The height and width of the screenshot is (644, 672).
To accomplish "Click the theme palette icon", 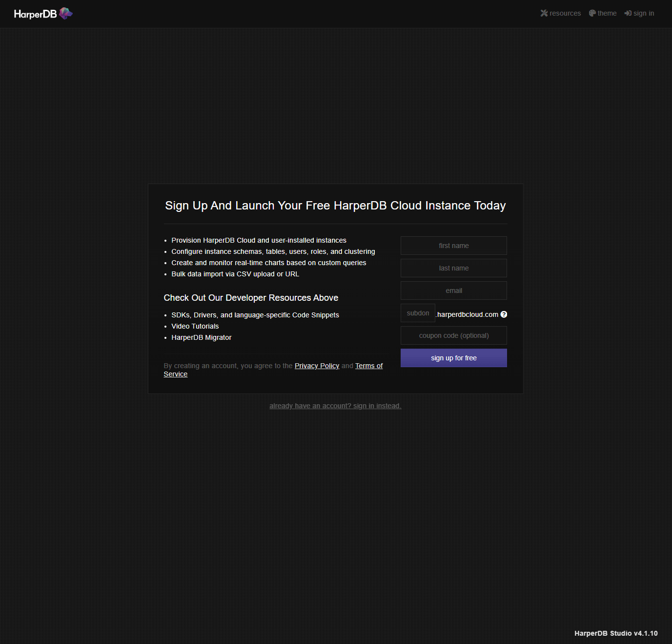I will click(x=592, y=13).
